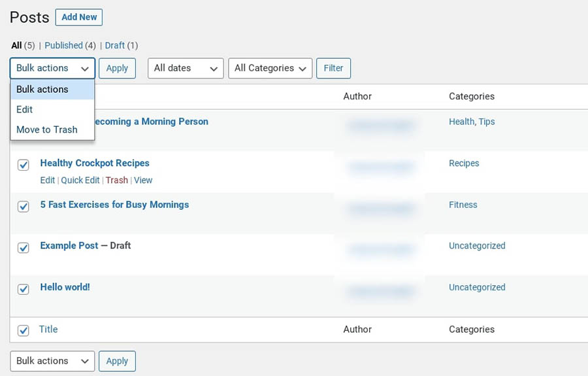Show Published posts filter view
Screen dimensions: 588x376
tap(63, 45)
